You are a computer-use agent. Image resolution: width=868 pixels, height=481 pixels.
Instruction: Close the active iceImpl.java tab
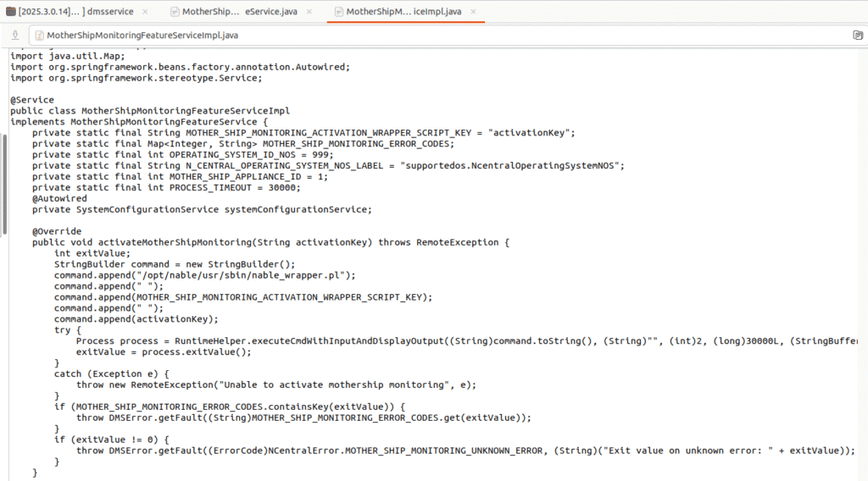tap(472, 12)
